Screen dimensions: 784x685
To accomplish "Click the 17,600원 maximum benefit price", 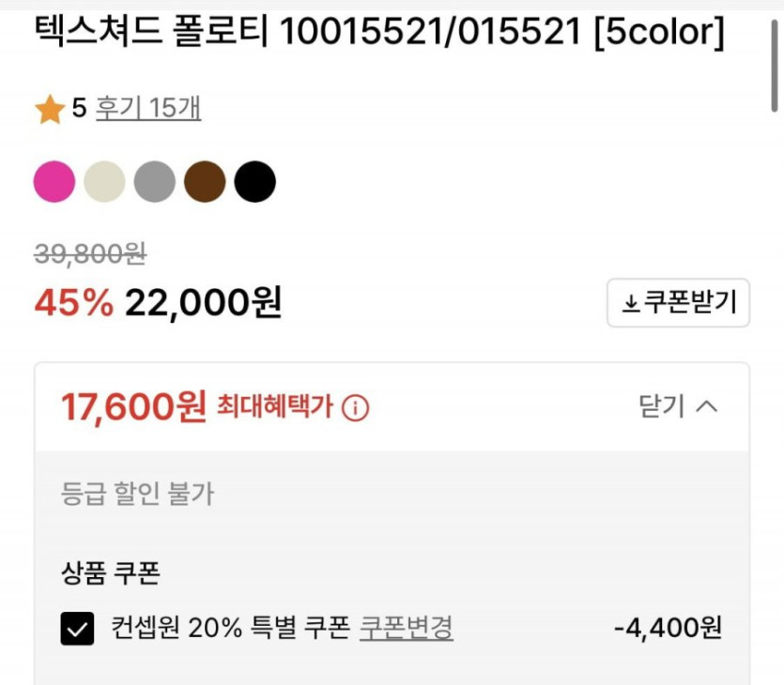I will click(133, 407).
